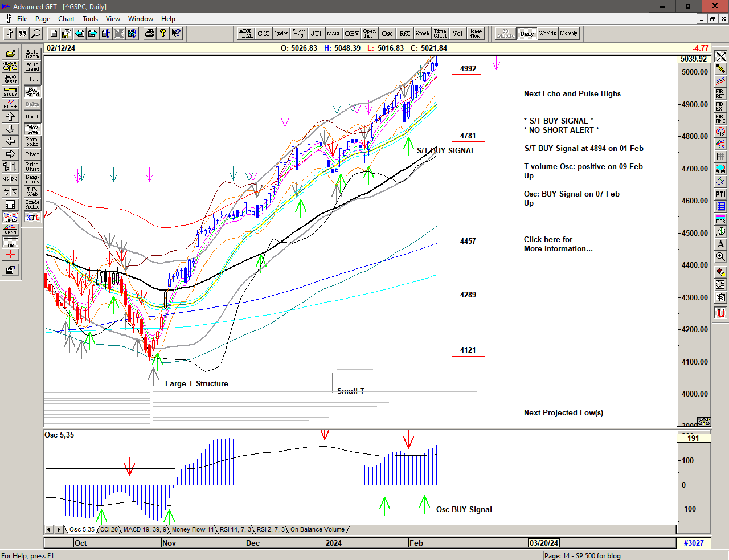Click the Reset chart icon
Image resolution: width=729 pixels, height=560 pixels.
[10, 79]
